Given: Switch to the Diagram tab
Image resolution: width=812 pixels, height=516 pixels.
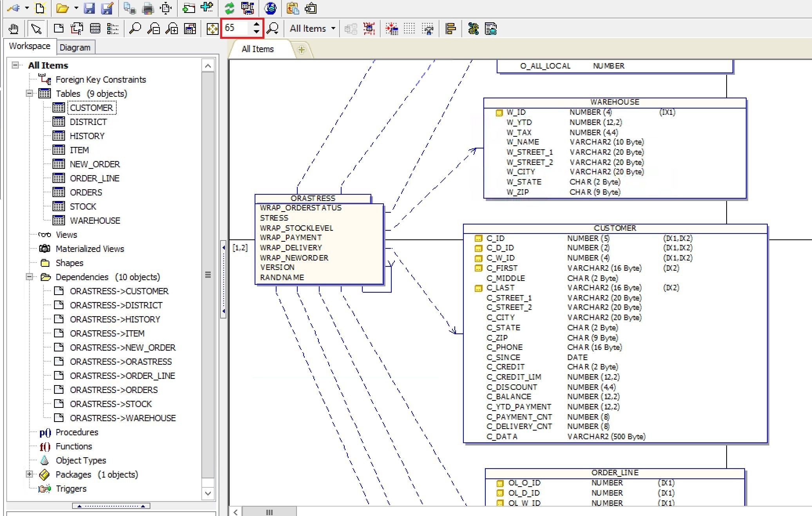Looking at the screenshot, I should click(x=75, y=47).
